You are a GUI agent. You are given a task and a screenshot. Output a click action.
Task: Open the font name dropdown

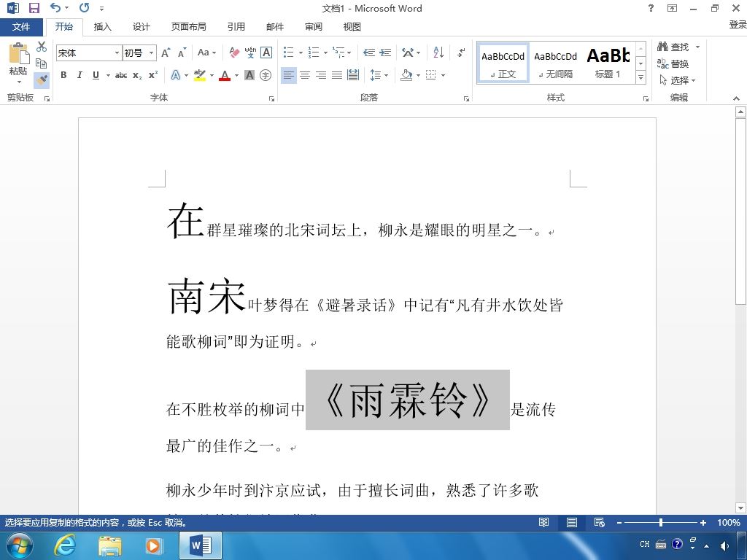[x=117, y=52]
